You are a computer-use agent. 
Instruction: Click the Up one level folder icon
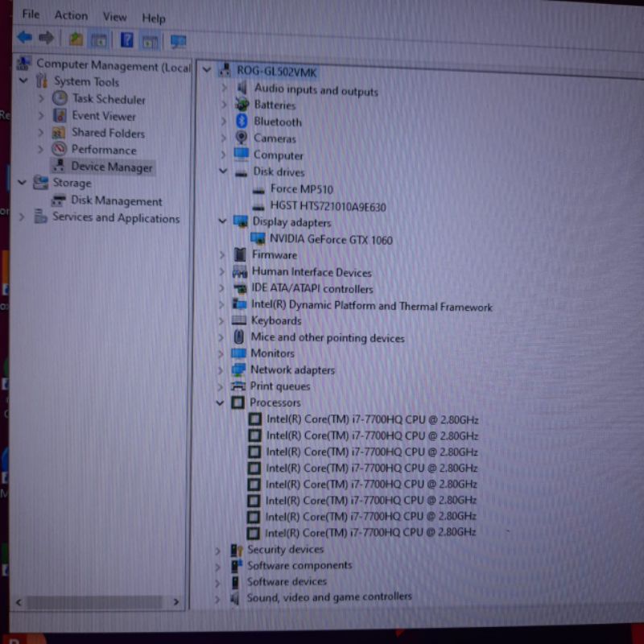[76, 39]
